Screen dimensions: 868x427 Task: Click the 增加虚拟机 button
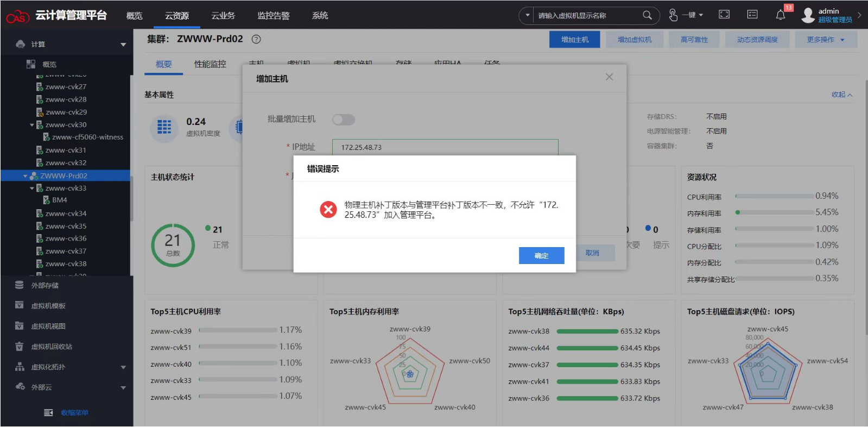pyautogui.click(x=635, y=40)
